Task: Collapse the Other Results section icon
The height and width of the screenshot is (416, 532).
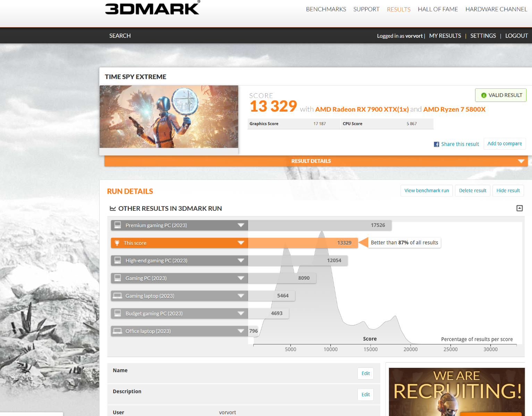Action: [520, 208]
